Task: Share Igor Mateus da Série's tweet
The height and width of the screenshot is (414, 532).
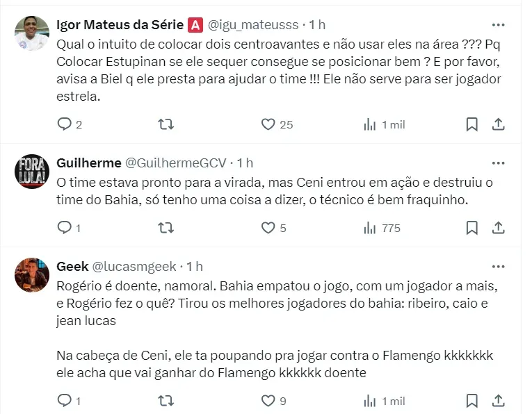Action: pos(498,124)
